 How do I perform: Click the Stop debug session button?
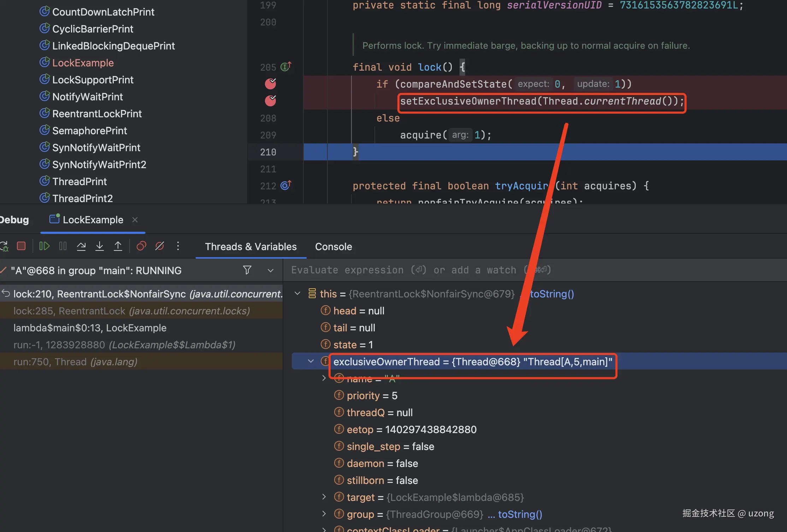click(21, 246)
